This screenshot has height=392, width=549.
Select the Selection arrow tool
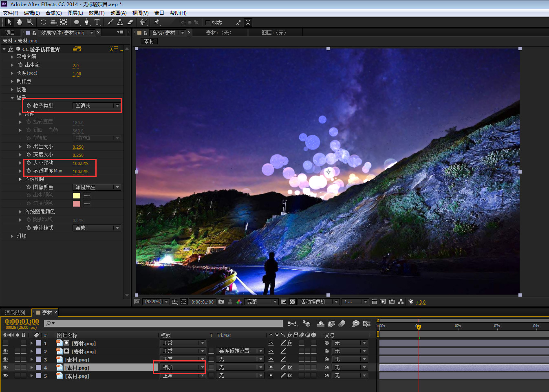9,22
